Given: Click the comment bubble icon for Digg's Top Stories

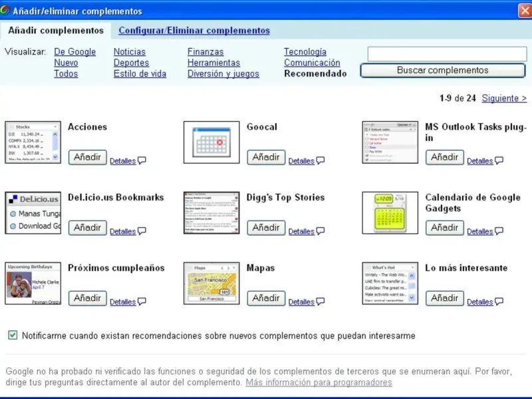Looking at the screenshot, I should coord(321,231).
